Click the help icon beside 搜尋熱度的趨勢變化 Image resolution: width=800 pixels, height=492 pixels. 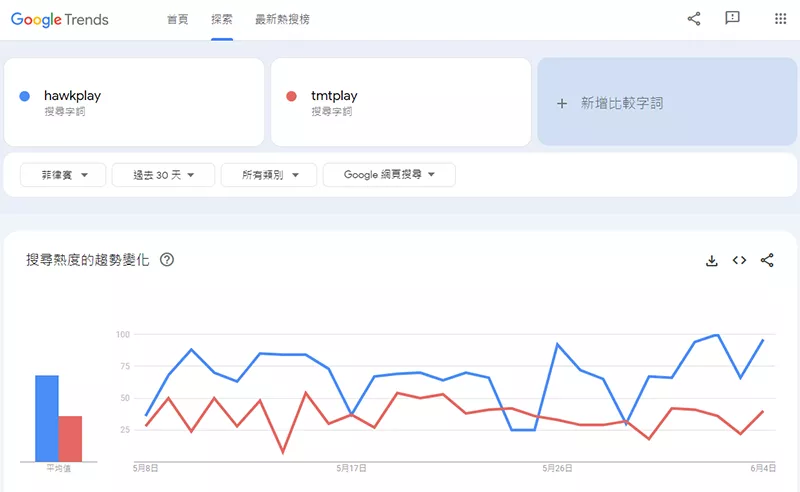[167, 260]
